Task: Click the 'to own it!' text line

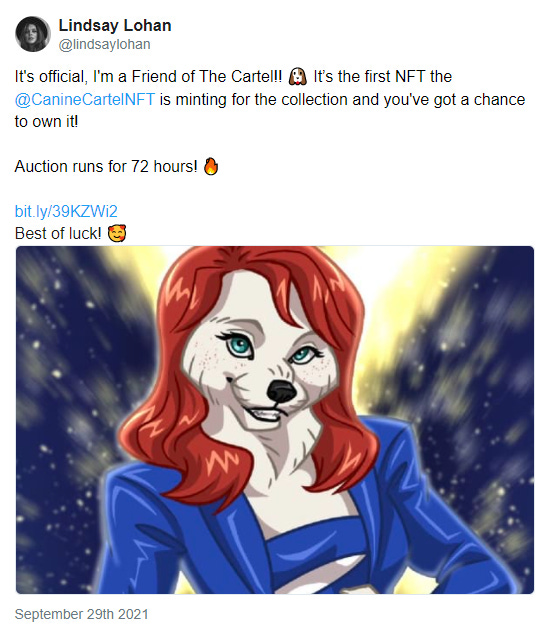Action: [46, 121]
